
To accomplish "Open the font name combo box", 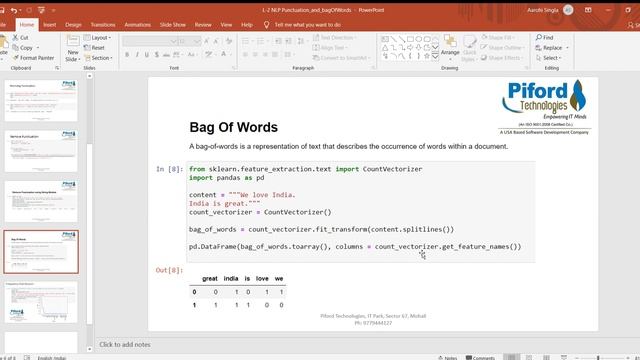I will click(x=150, y=41).
